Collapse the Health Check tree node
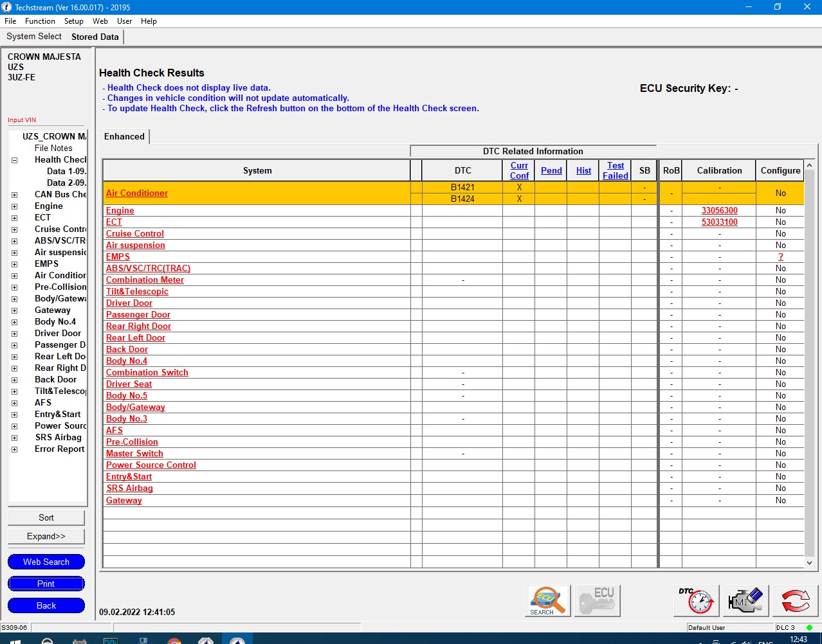Image resolution: width=822 pixels, height=644 pixels. click(x=14, y=160)
